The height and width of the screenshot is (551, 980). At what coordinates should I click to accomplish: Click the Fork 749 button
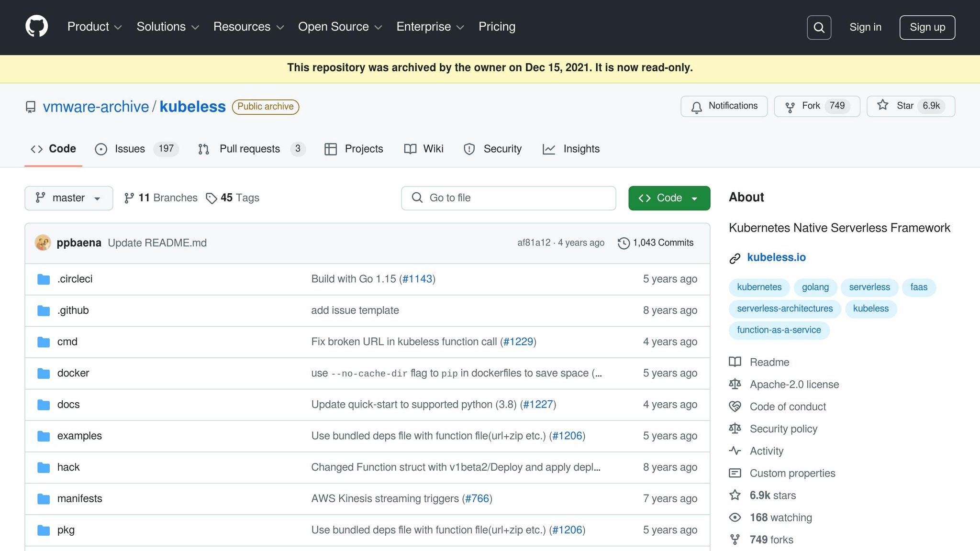(x=817, y=106)
